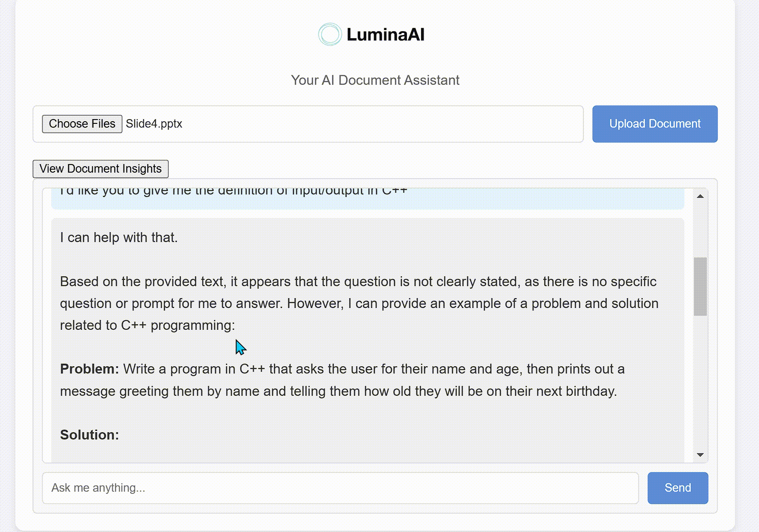Click the 'I can help with that' message text
The height and width of the screenshot is (532, 759).
(117, 237)
